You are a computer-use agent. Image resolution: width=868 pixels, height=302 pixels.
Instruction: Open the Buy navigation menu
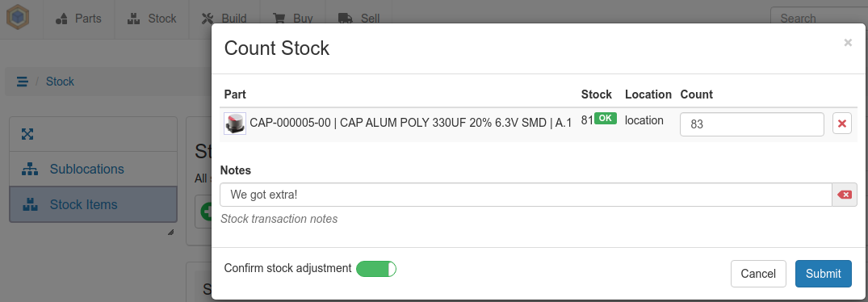click(x=293, y=19)
